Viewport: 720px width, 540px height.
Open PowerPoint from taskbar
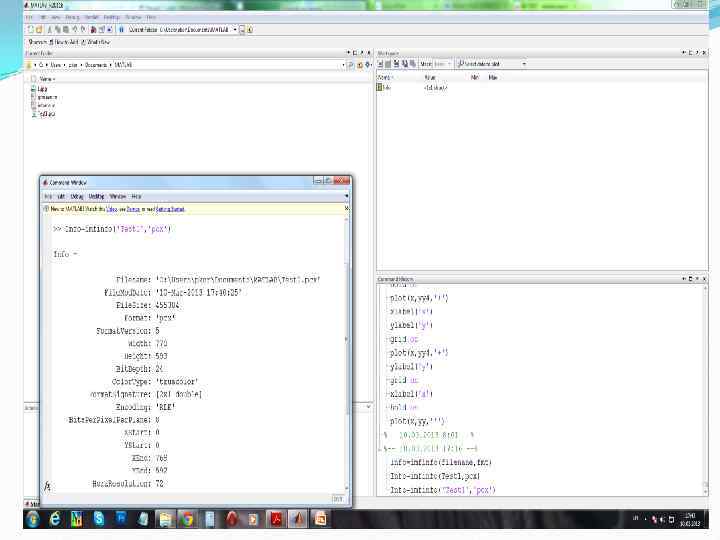pos(321,519)
